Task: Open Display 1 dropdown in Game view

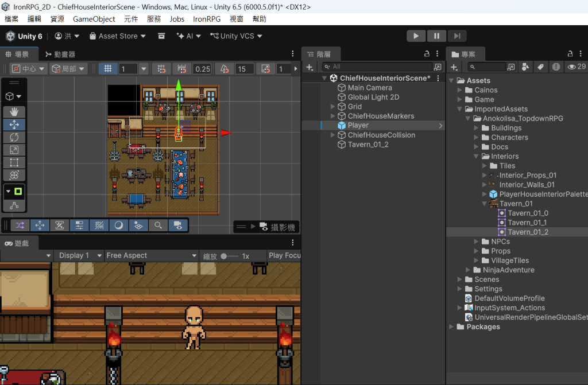Action: point(80,256)
